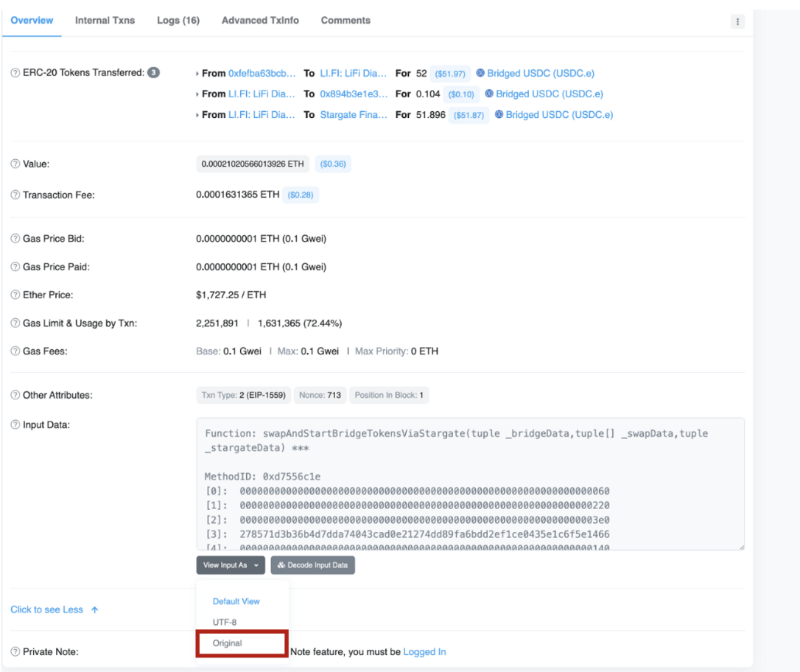Expand the transfer row from 0xfefba63bcb
The height and width of the screenshot is (672, 800).
click(x=197, y=74)
